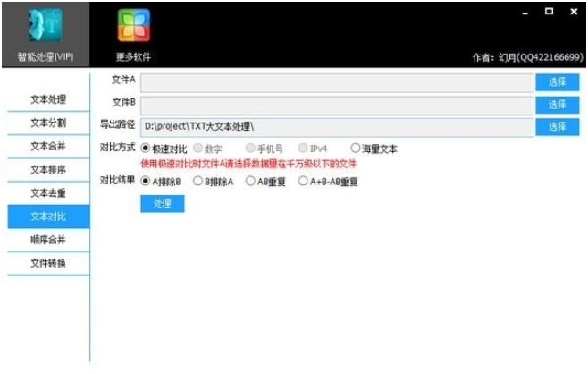
Task: Select A+B-AB重复 result option
Action: point(304,181)
